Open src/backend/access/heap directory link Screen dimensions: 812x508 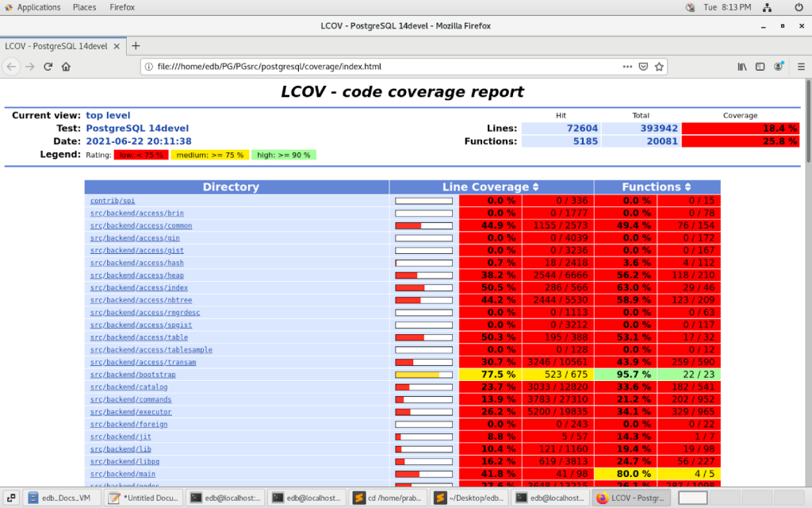point(136,275)
